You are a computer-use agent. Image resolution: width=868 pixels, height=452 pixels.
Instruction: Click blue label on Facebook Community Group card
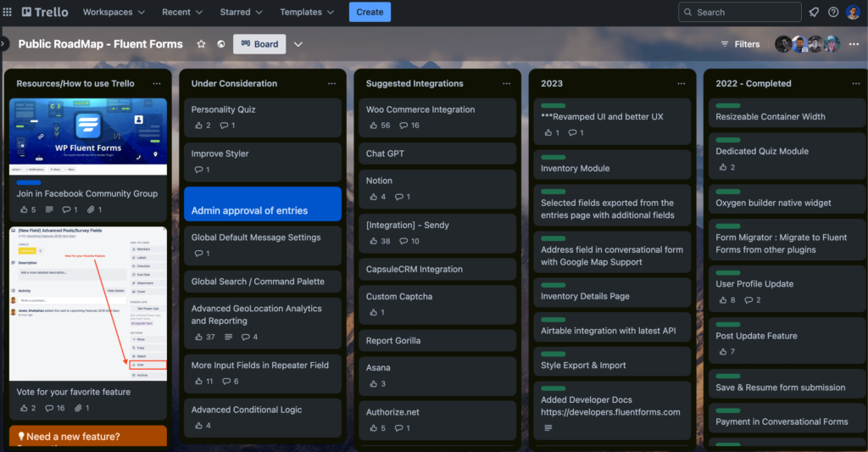[29, 182]
